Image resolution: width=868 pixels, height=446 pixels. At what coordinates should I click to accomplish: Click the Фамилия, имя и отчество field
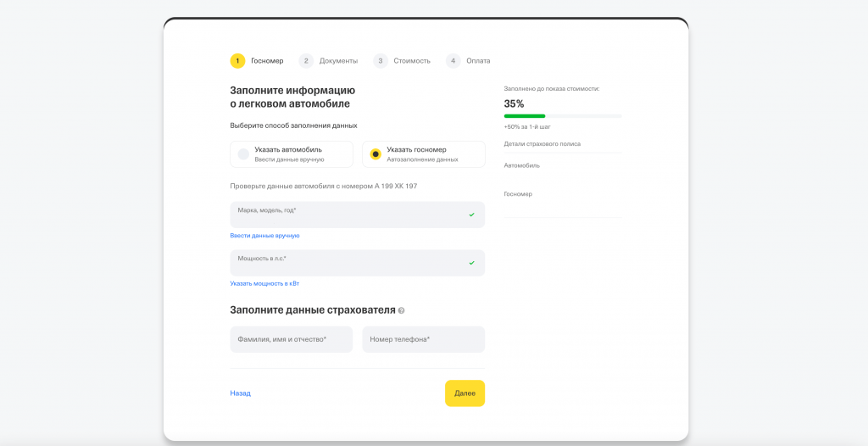[291, 339]
